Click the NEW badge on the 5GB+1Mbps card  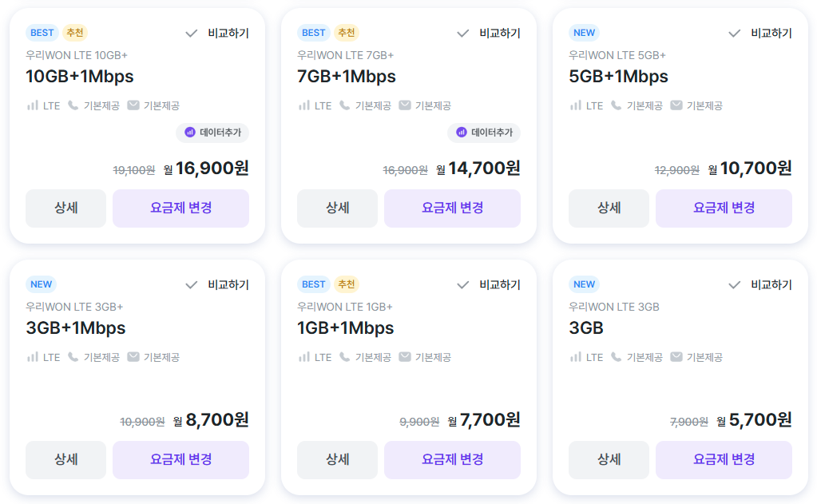pos(584,33)
